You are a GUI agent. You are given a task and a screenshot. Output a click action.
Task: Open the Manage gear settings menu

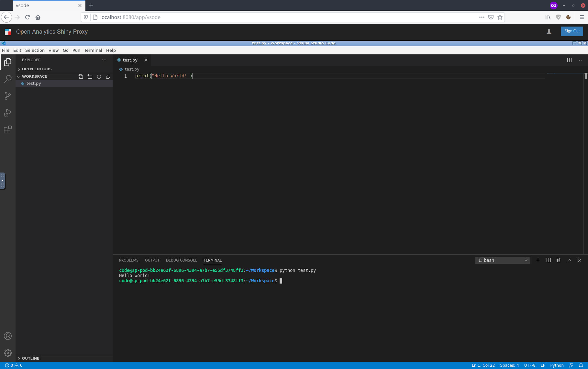[8, 353]
